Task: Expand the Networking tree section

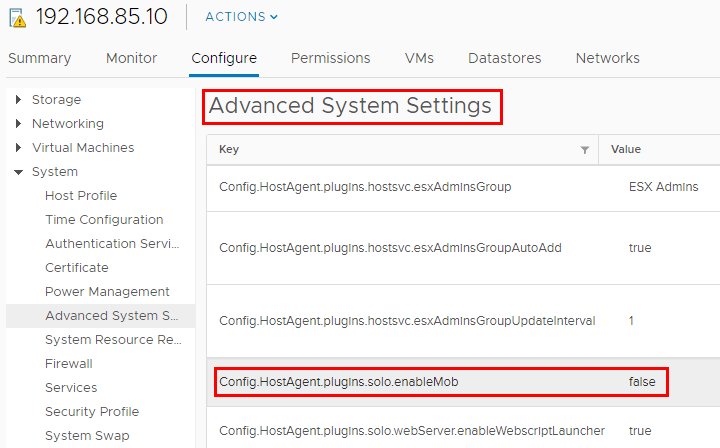Action: (x=19, y=124)
